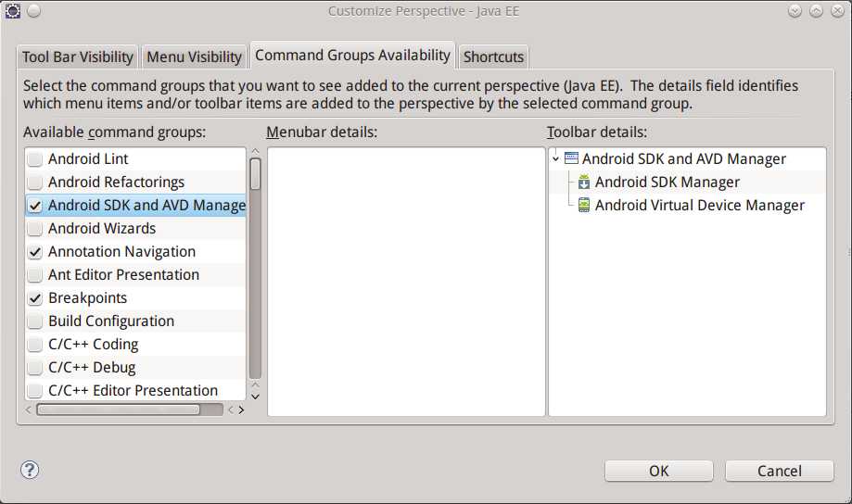This screenshot has height=504, width=852.
Task: Uncheck the Annotation Navigation checkbox
Action: coord(35,252)
